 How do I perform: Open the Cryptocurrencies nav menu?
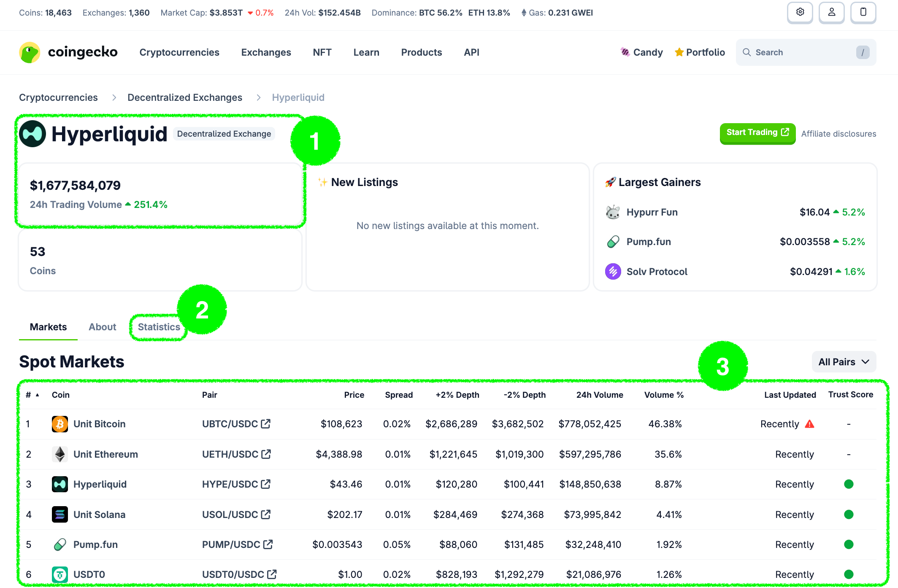click(179, 52)
